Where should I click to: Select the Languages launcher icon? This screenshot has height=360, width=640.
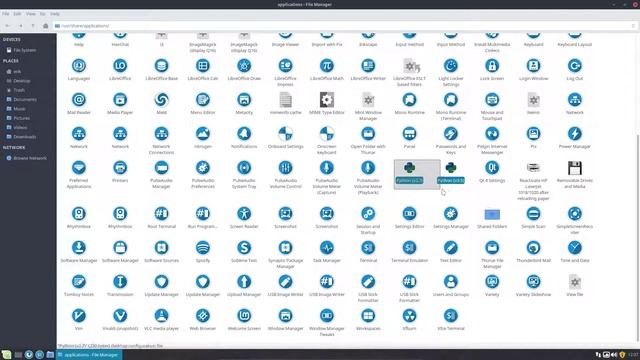point(79,66)
